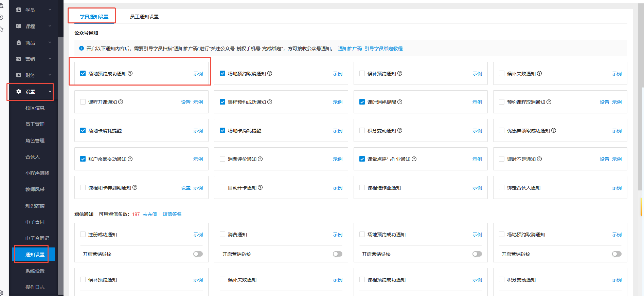Click the 课程 sidebar icon
Screen dimensions: 644x296
tap(19, 26)
